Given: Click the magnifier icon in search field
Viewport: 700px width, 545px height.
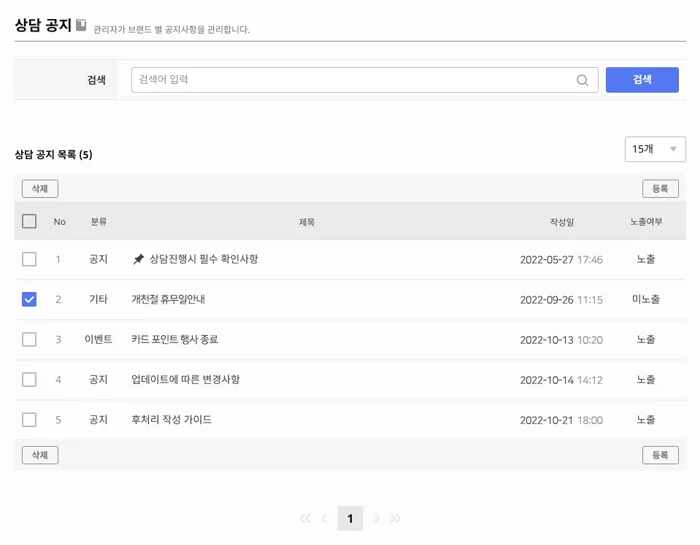Looking at the screenshot, I should pyautogui.click(x=582, y=80).
